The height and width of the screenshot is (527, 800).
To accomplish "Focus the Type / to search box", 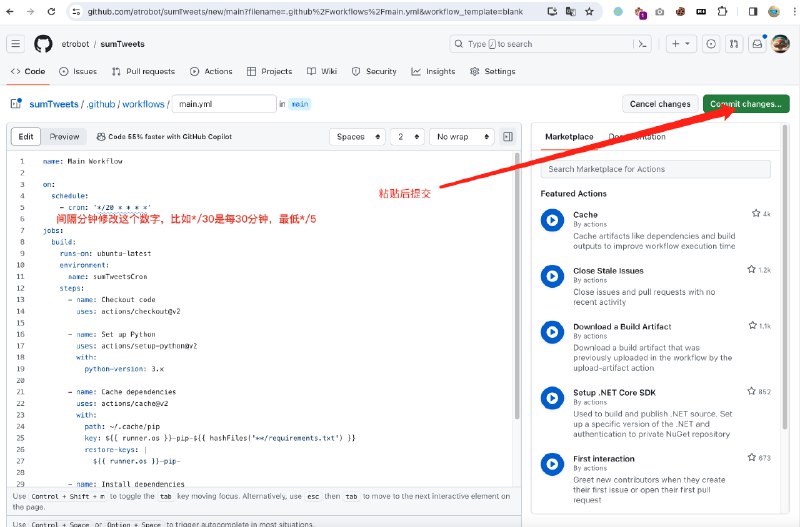I will coord(550,44).
